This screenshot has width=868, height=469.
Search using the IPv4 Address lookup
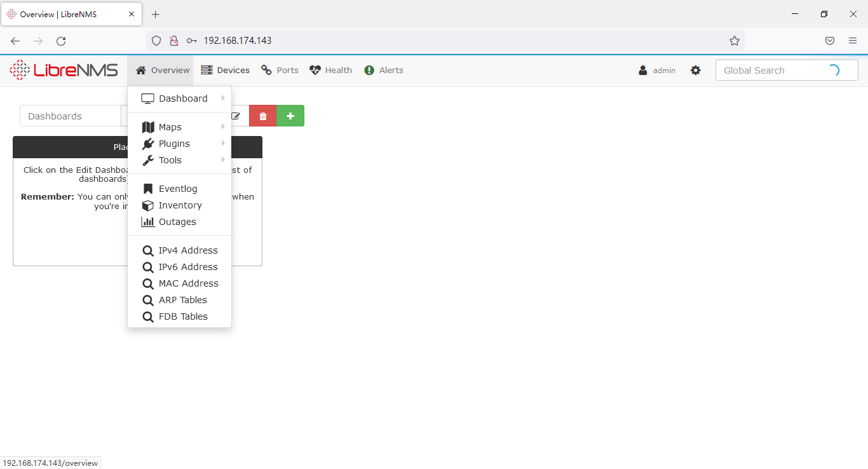tap(186, 250)
